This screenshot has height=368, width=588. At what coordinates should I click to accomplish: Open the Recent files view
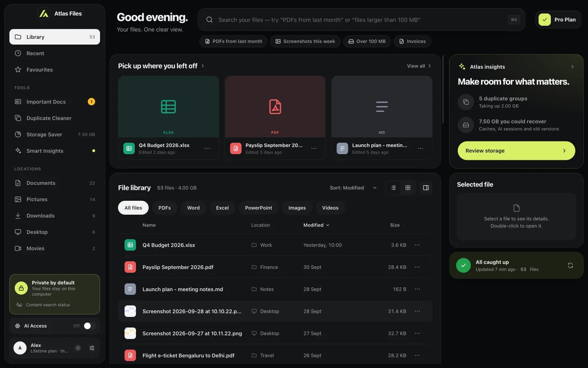pyautogui.click(x=55, y=53)
